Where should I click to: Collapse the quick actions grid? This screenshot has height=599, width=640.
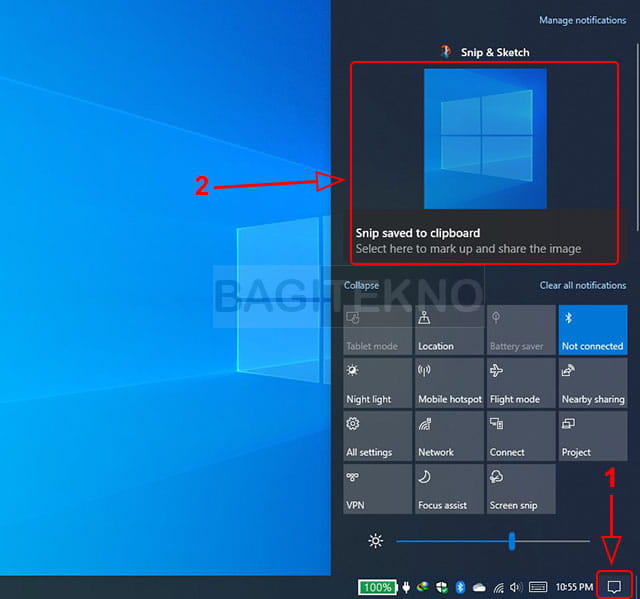[361, 285]
